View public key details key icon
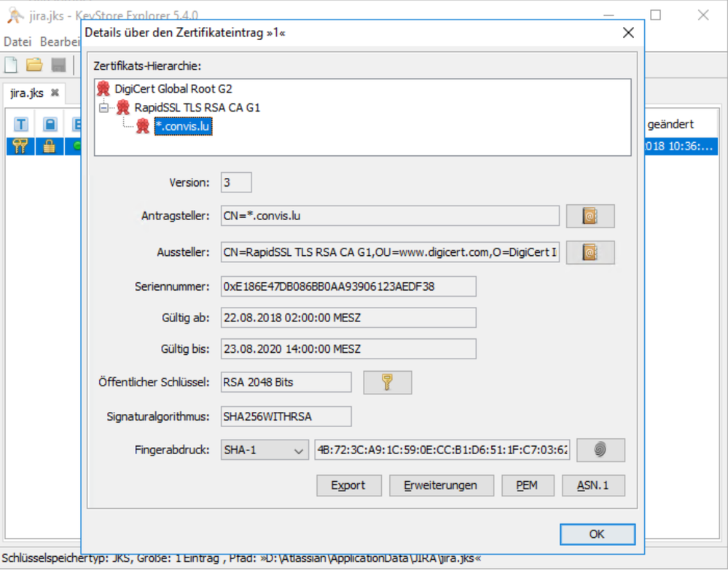The height and width of the screenshot is (570, 728). click(x=387, y=383)
